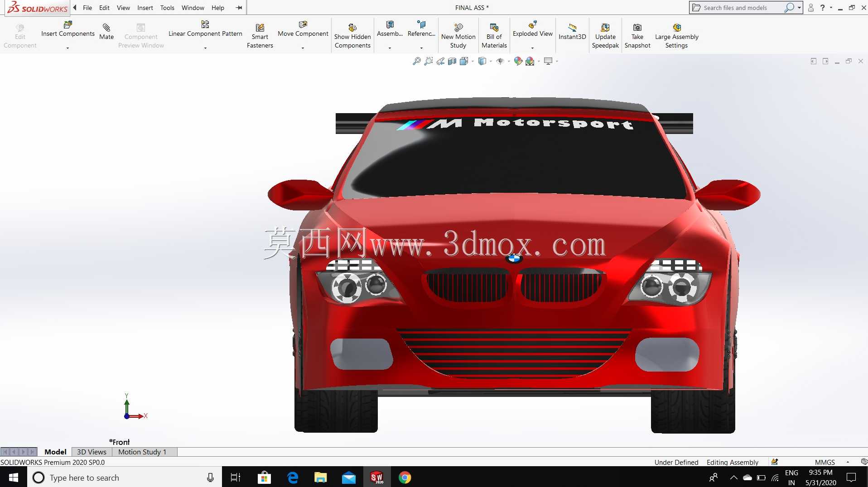
Task: Click the status bar rebuild warning icon
Action: (775, 462)
